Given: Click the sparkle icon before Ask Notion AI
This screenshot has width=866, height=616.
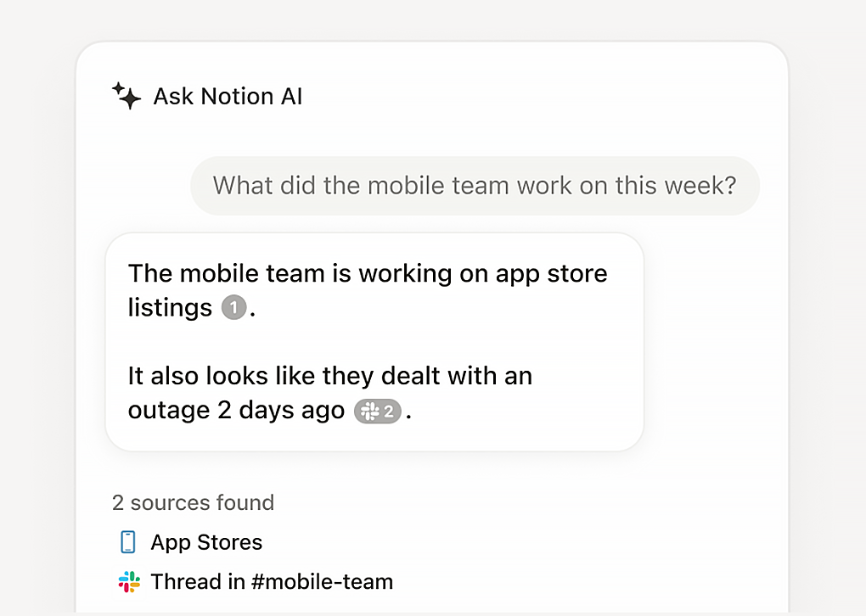Looking at the screenshot, I should [x=126, y=96].
